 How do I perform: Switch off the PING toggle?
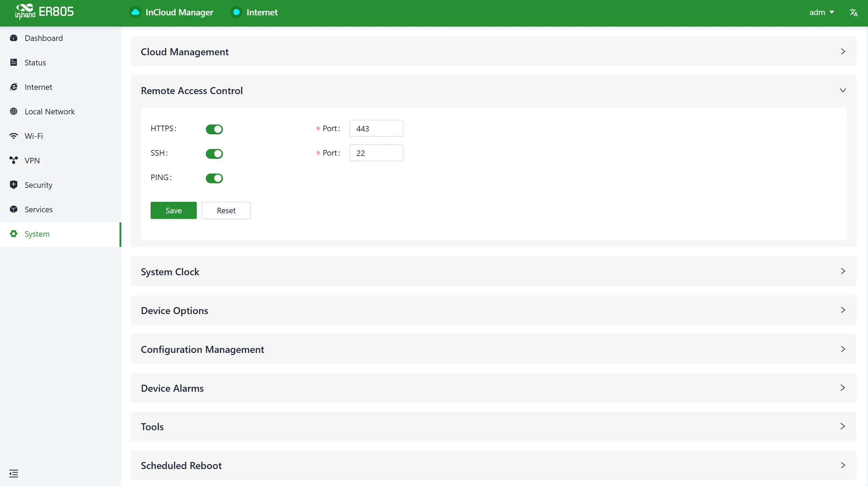click(x=214, y=178)
